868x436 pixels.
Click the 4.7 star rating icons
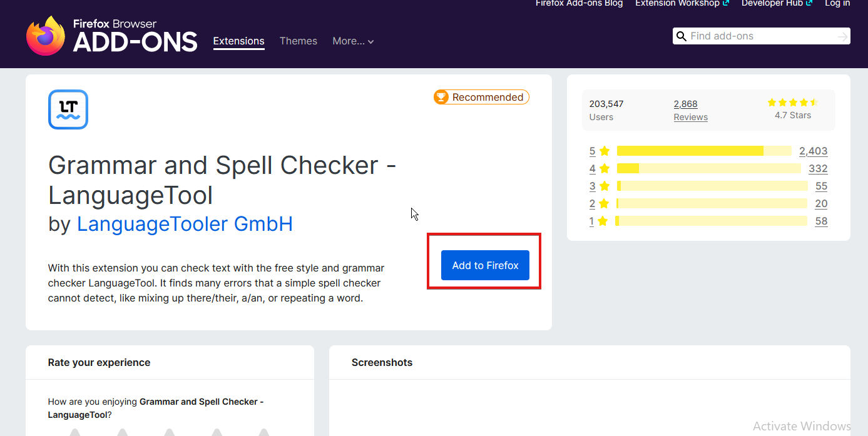point(792,103)
